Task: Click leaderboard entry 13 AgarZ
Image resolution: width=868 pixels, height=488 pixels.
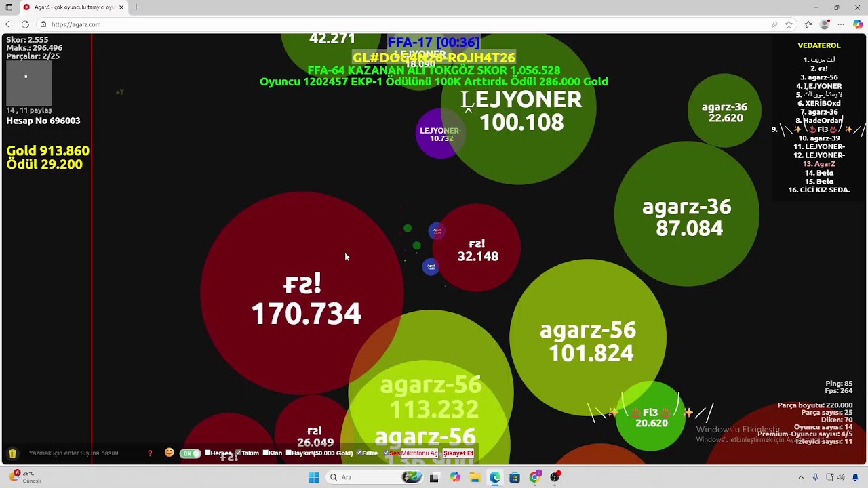Action: click(819, 164)
